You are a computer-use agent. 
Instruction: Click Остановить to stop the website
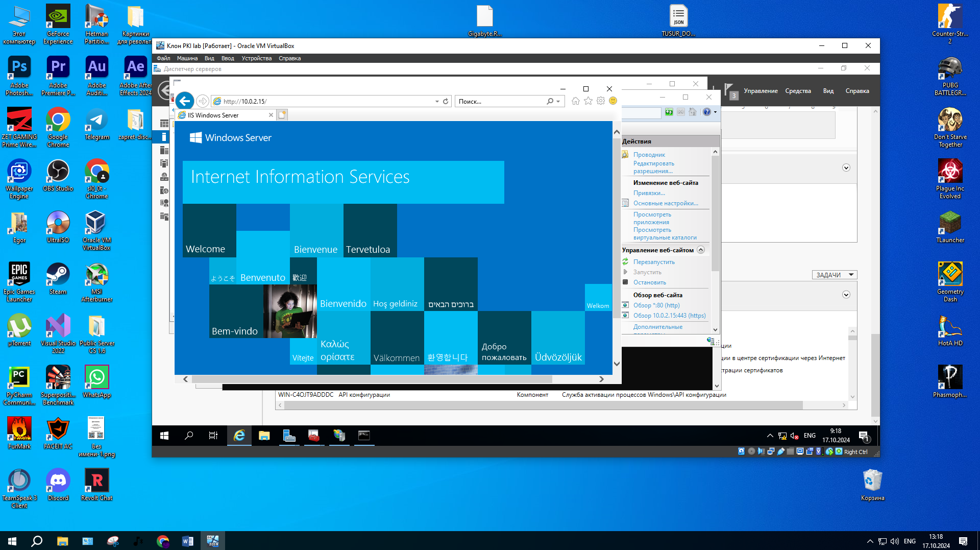(650, 282)
